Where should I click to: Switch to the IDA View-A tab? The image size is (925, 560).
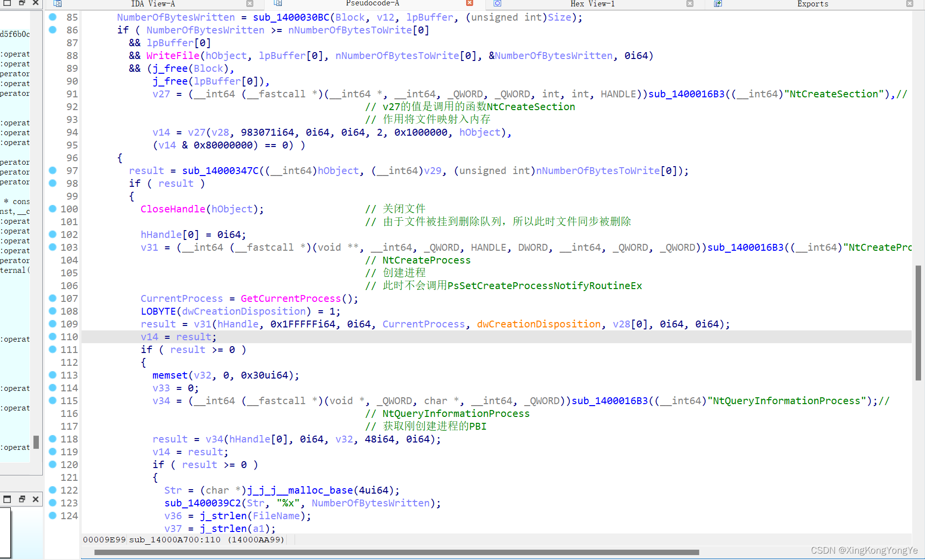tap(153, 4)
